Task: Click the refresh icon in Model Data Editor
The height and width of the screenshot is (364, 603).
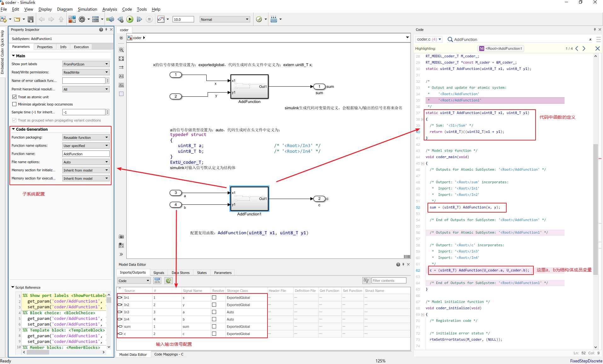Action: pos(169,281)
